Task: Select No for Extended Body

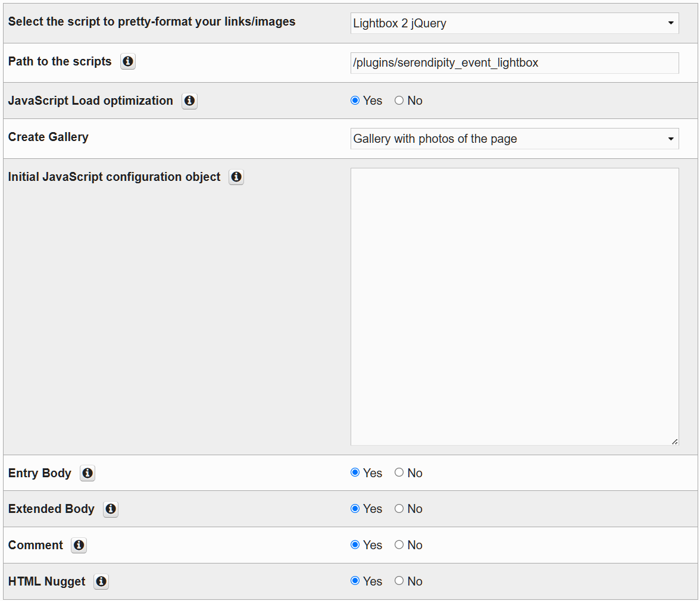Action: [399, 509]
